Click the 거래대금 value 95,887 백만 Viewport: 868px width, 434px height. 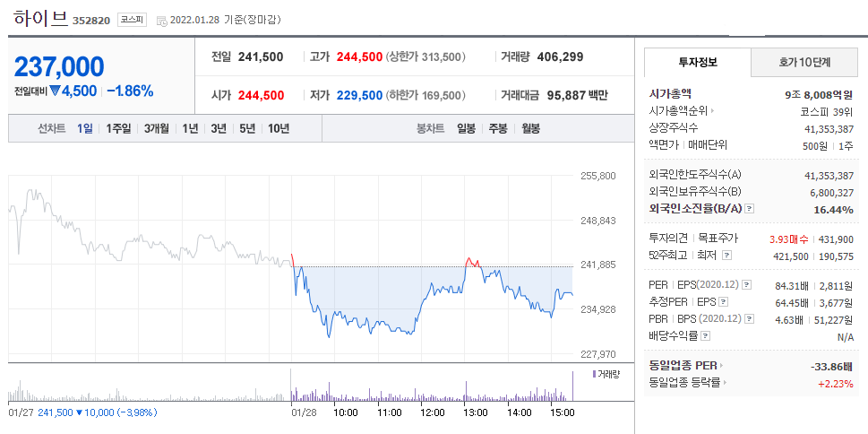point(578,95)
